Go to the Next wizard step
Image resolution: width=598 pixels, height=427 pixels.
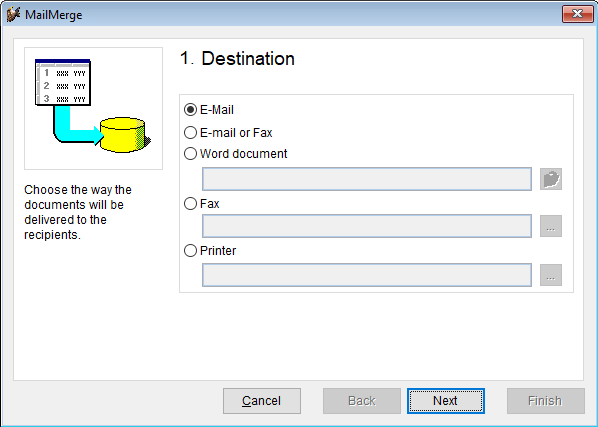[446, 401]
